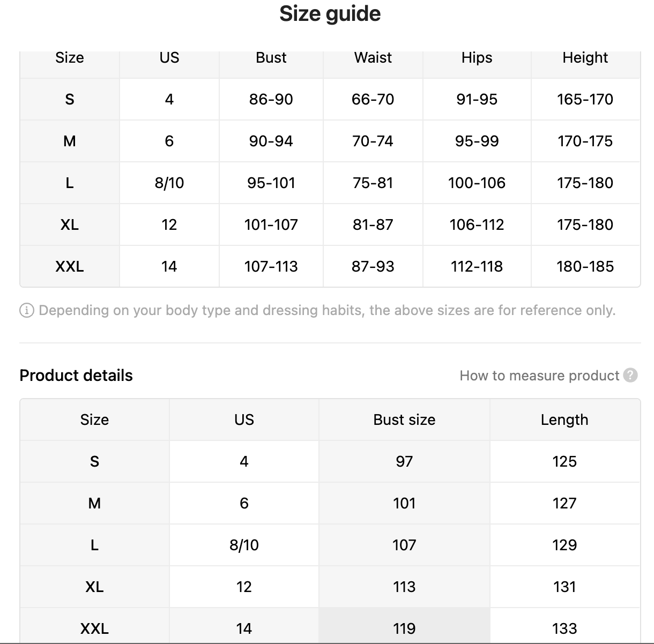654x644 pixels.
Task: Click the Size guide heading
Action: 330,13
